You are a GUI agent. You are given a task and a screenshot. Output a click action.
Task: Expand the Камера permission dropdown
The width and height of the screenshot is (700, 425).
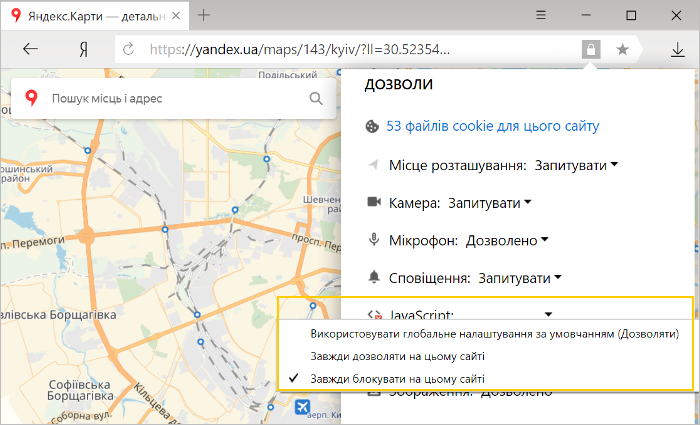coord(489,203)
